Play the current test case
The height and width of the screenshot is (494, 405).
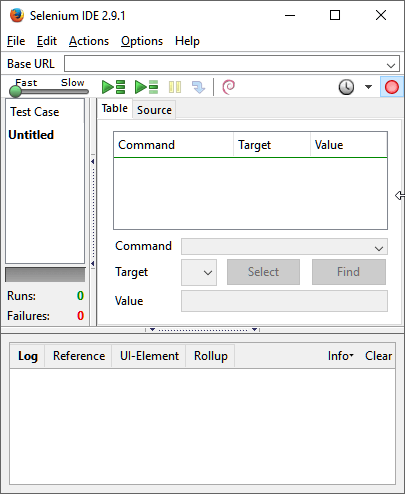tap(146, 87)
